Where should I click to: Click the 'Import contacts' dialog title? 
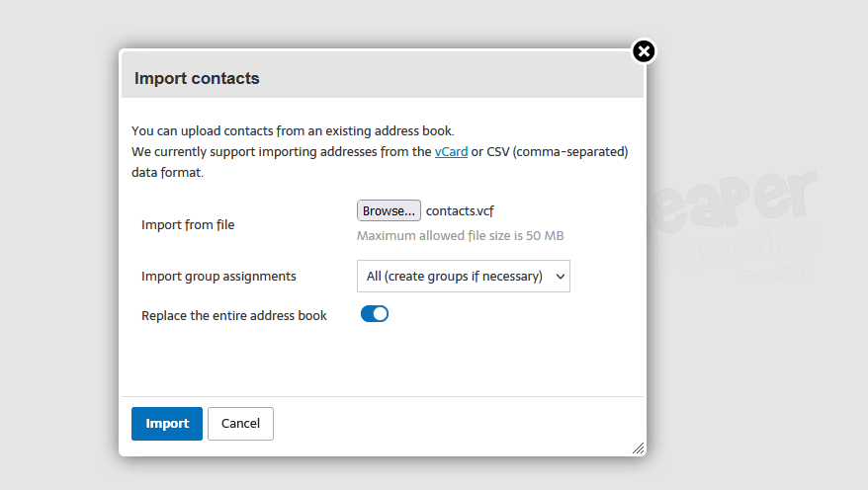coord(197,78)
